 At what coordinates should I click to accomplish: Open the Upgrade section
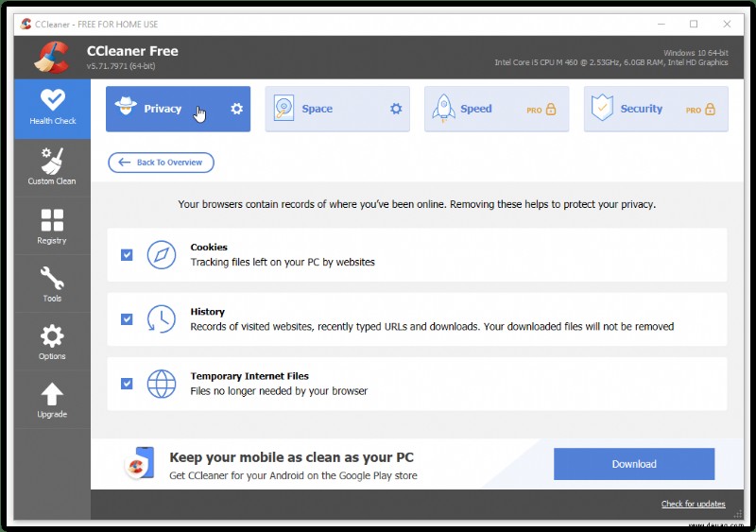pos(52,400)
